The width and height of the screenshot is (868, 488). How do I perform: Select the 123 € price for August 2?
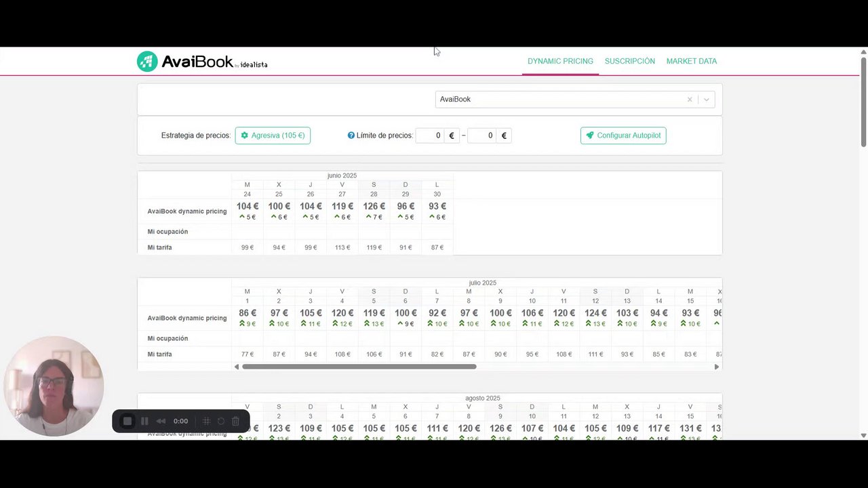279,428
